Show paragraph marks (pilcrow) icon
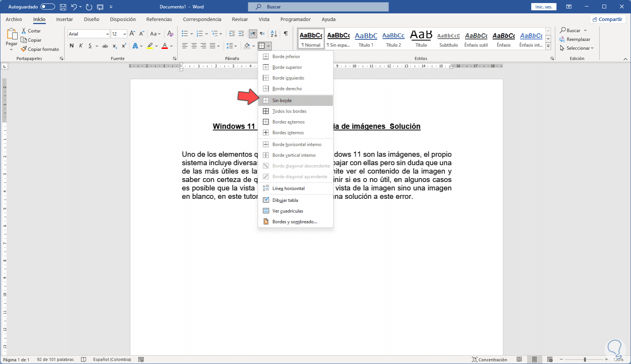This screenshot has height=364, width=631. click(x=286, y=34)
